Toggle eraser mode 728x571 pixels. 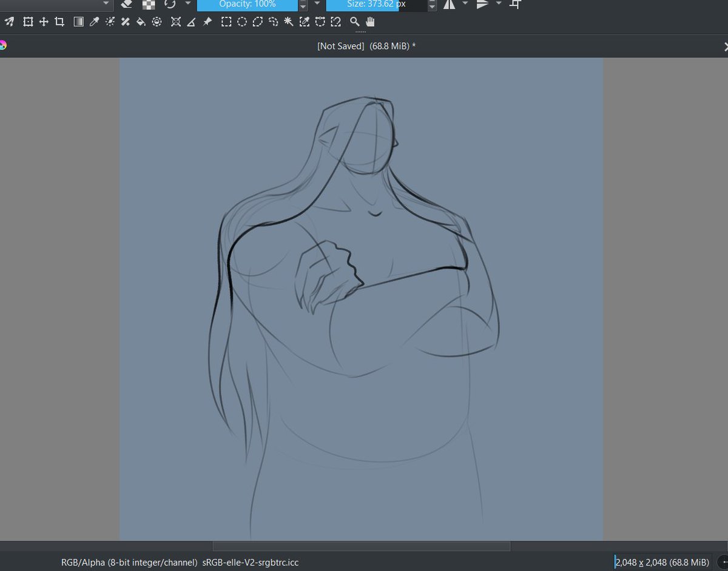click(126, 4)
